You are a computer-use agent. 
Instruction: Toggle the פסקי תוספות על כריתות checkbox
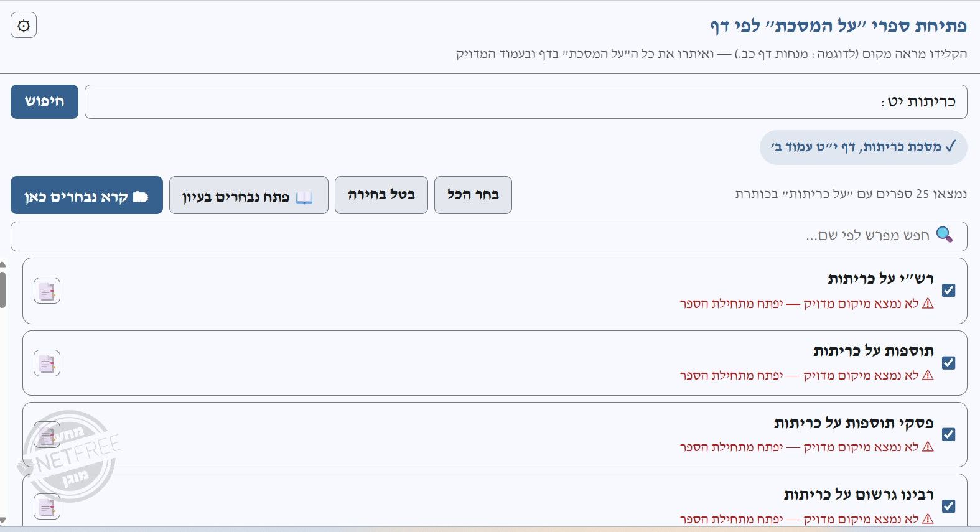pyautogui.click(x=948, y=434)
